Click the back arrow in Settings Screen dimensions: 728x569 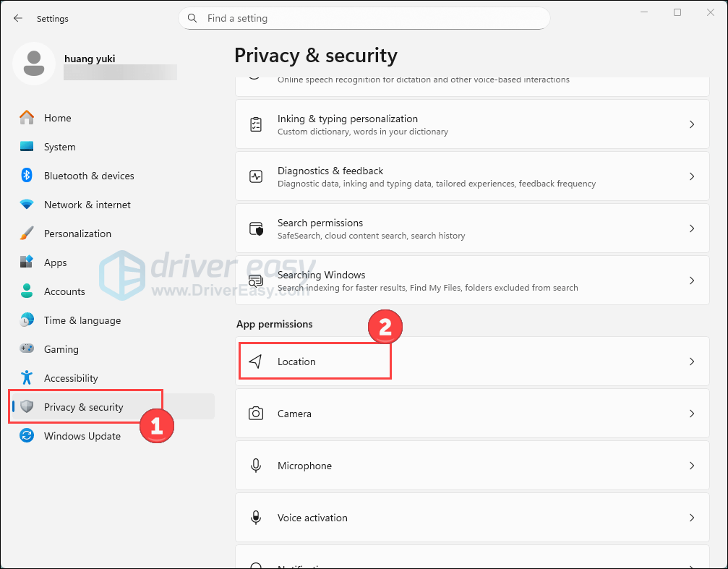point(18,18)
